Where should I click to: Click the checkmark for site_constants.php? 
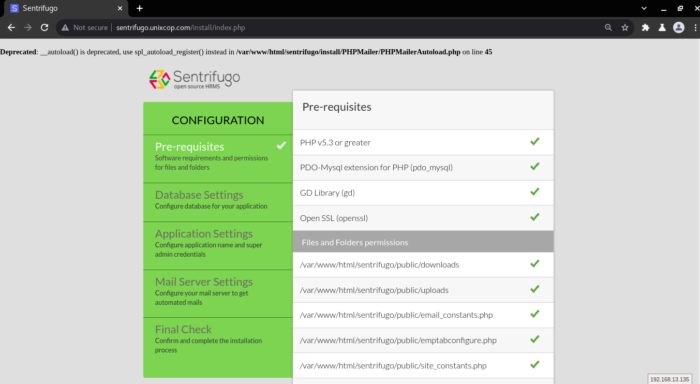tap(535, 365)
